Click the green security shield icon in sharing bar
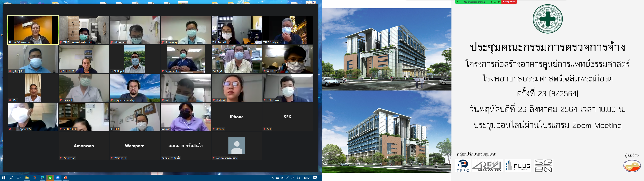 [499, 2]
